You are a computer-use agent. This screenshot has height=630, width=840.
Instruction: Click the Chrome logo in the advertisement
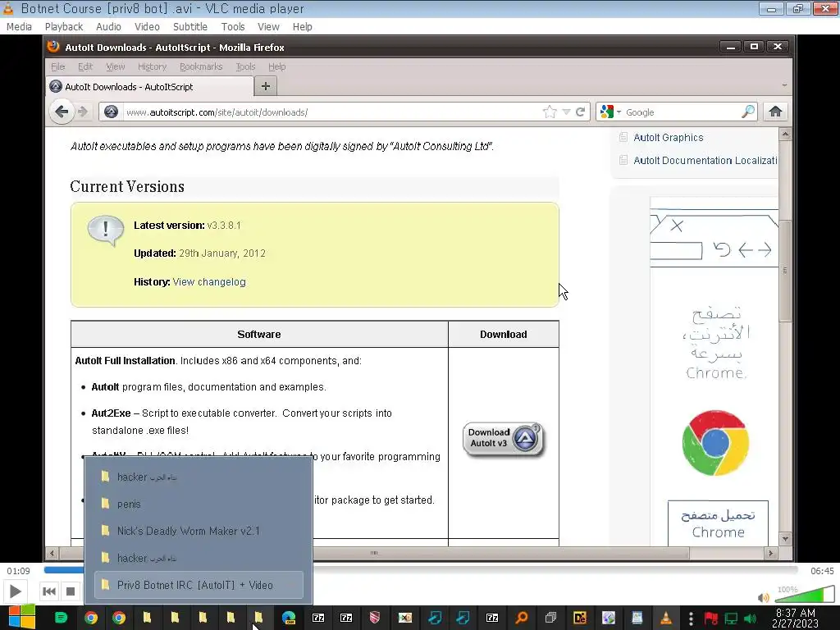(x=715, y=443)
